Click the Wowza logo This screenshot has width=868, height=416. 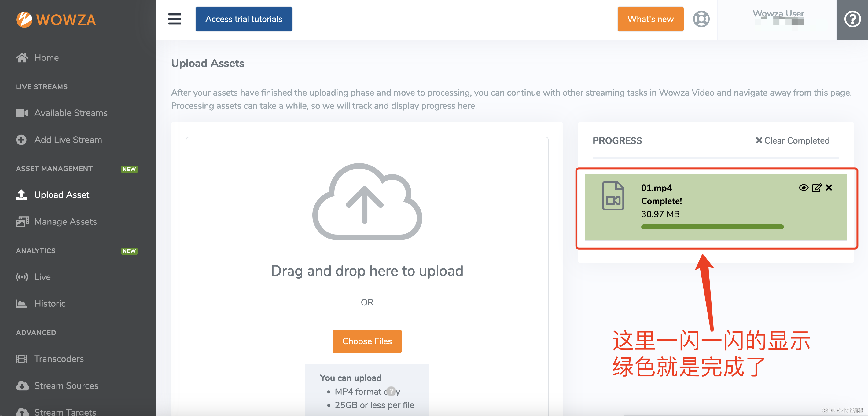pyautogui.click(x=56, y=20)
